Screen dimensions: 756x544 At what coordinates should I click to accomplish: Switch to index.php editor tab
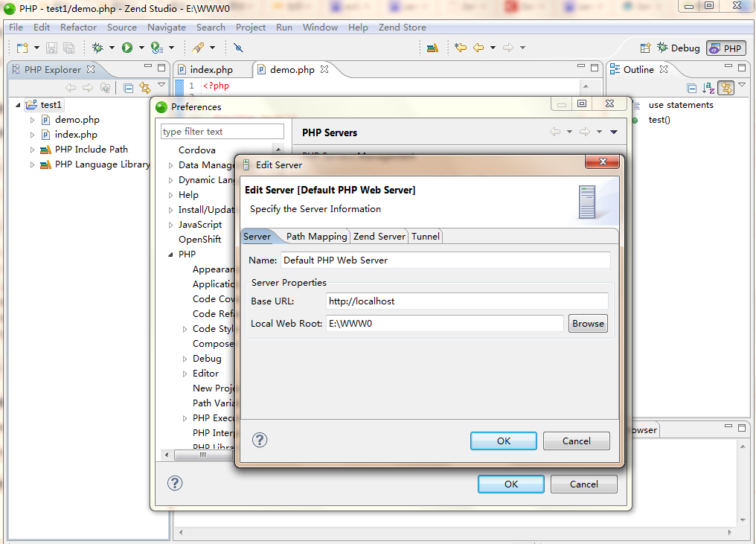click(x=211, y=69)
